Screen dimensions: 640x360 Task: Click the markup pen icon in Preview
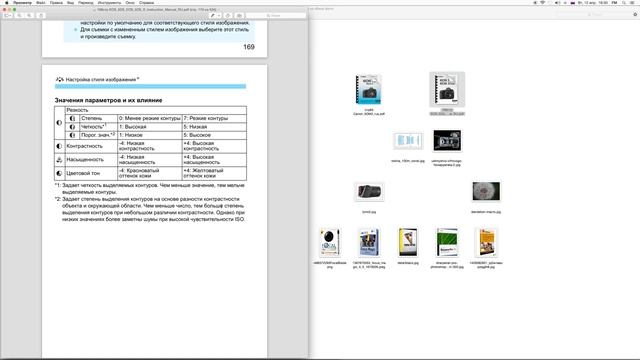tap(212, 16)
